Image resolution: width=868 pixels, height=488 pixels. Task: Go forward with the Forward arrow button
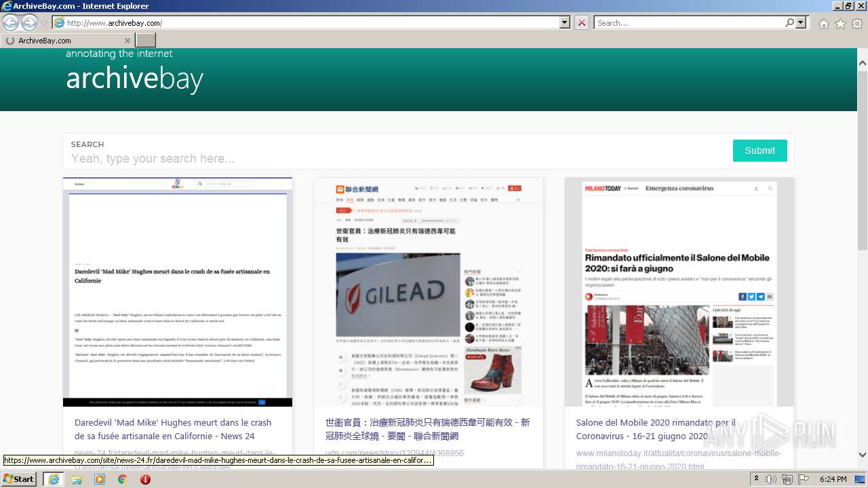click(29, 22)
